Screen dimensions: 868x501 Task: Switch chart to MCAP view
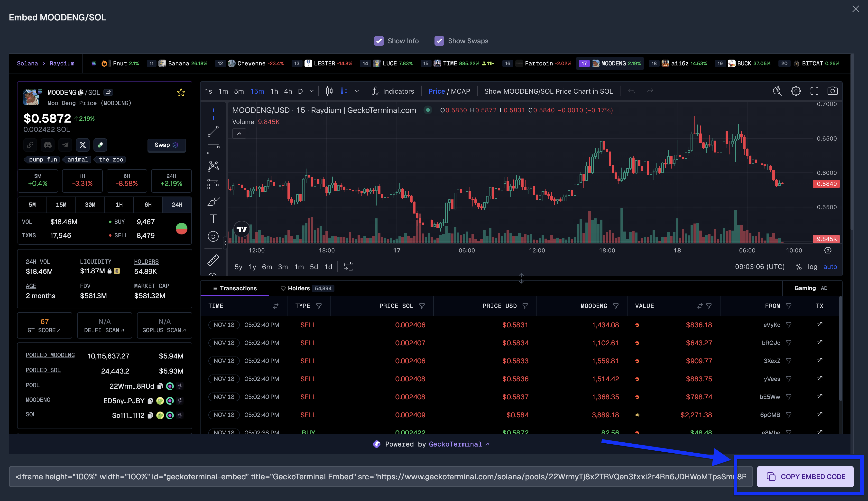pos(460,91)
